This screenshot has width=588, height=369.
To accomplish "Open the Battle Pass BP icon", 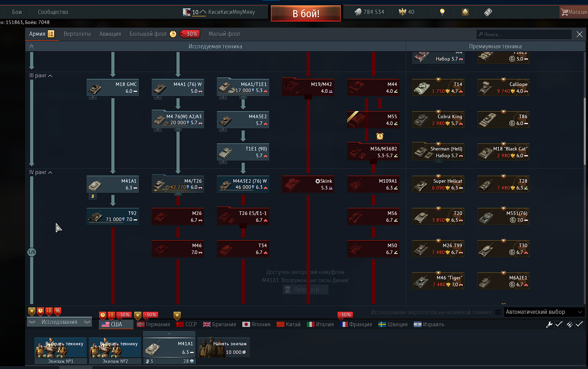I will point(488,12).
